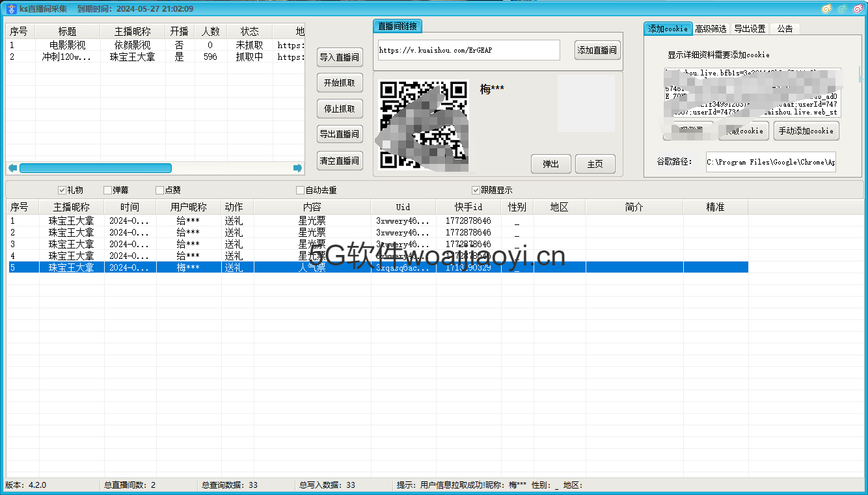
Task: Click the 导出直播间 button
Action: coord(340,134)
